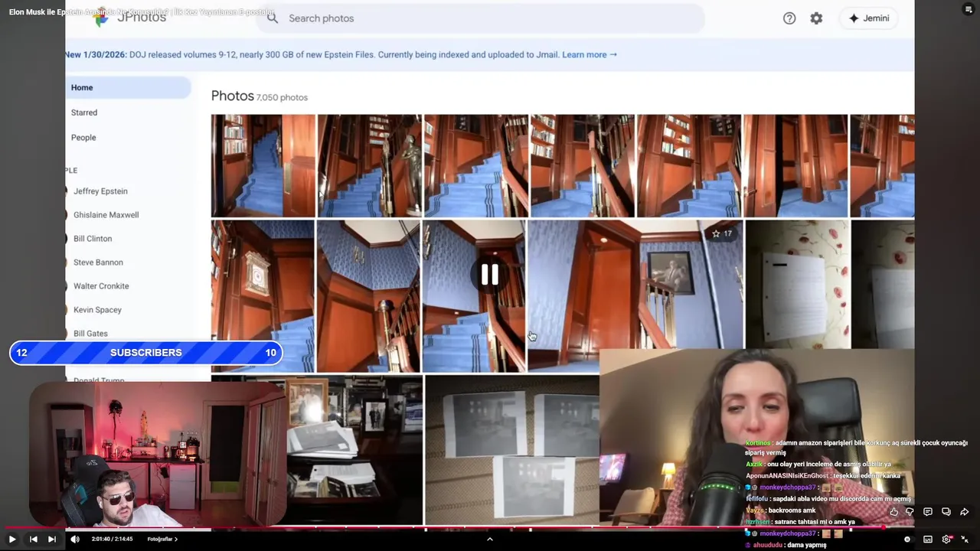980x551 pixels.
Task: Choose Walter Cronkite in people list
Action: pos(101,286)
